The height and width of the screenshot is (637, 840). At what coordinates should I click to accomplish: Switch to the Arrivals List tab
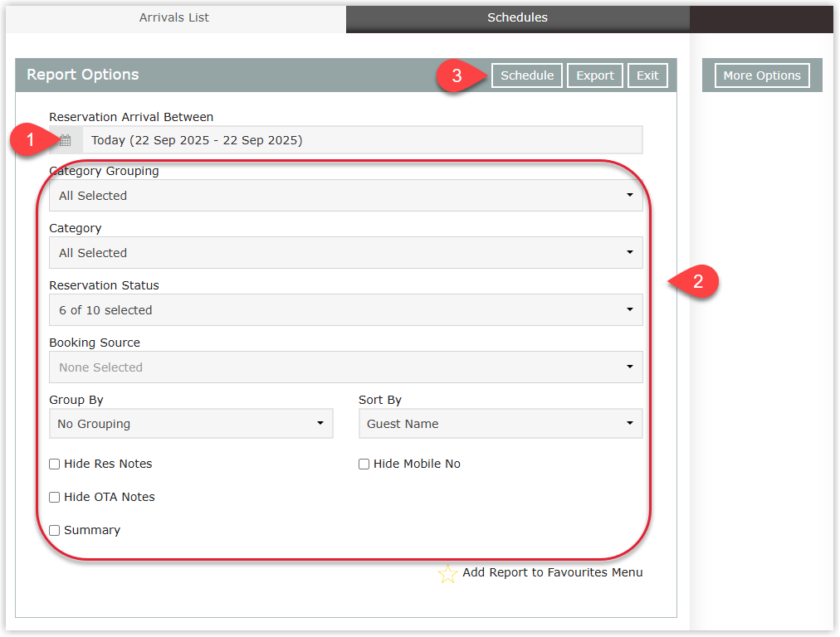174,17
